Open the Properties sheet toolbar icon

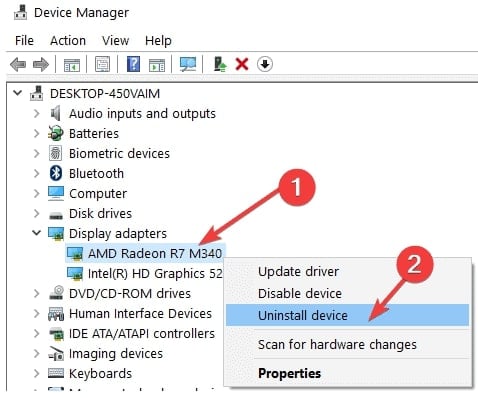(x=102, y=64)
